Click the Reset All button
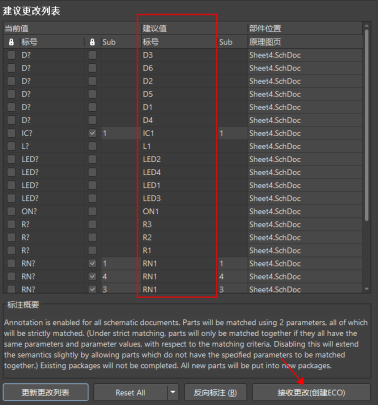 (x=130, y=392)
